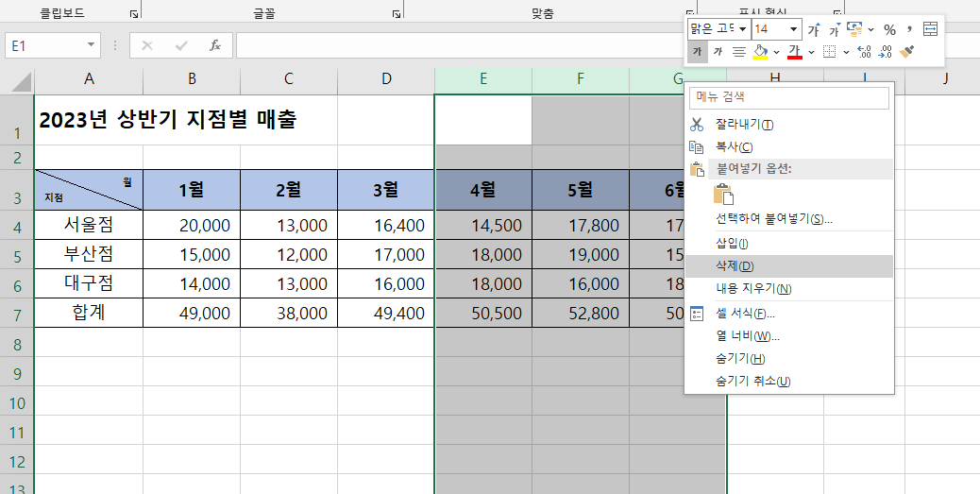The width and height of the screenshot is (980, 494).
Task: Click center align icon in mini toolbar
Action: [x=738, y=52]
